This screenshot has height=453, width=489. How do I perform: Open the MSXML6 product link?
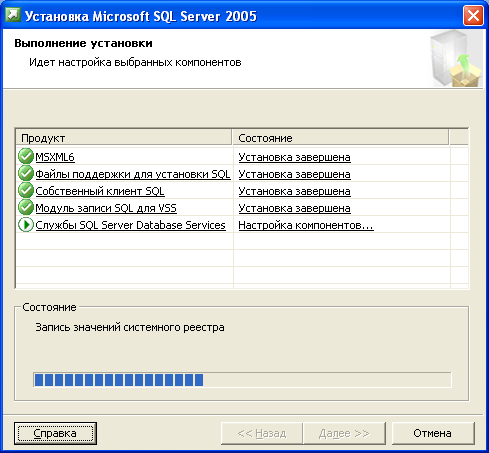click(x=55, y=157)
